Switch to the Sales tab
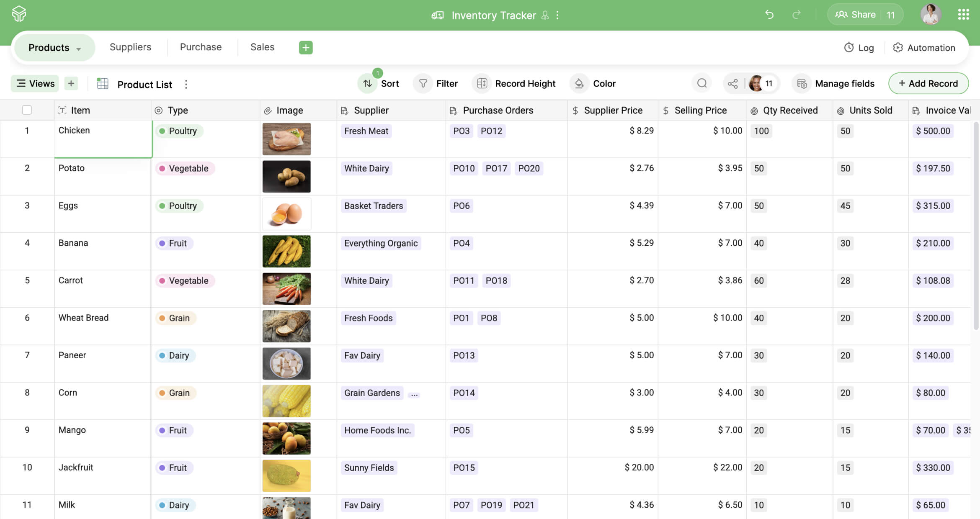Image resolution: width=980 pixels, height=519 pixels. point(262,47)
